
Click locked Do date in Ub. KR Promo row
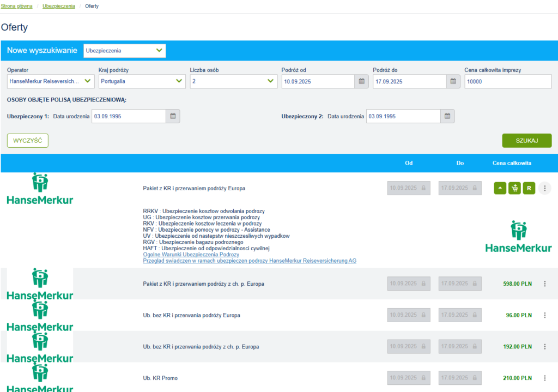[x=460, y=378]
